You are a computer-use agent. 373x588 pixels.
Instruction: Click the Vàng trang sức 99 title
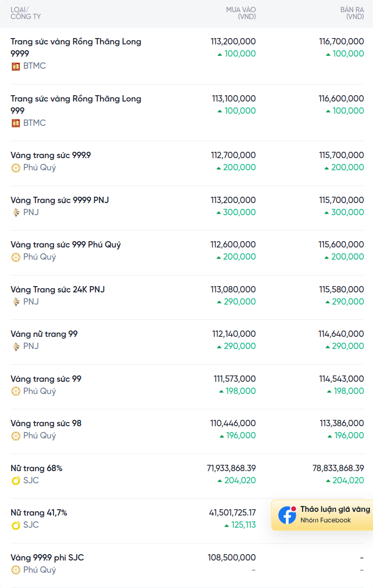(46, 379)
